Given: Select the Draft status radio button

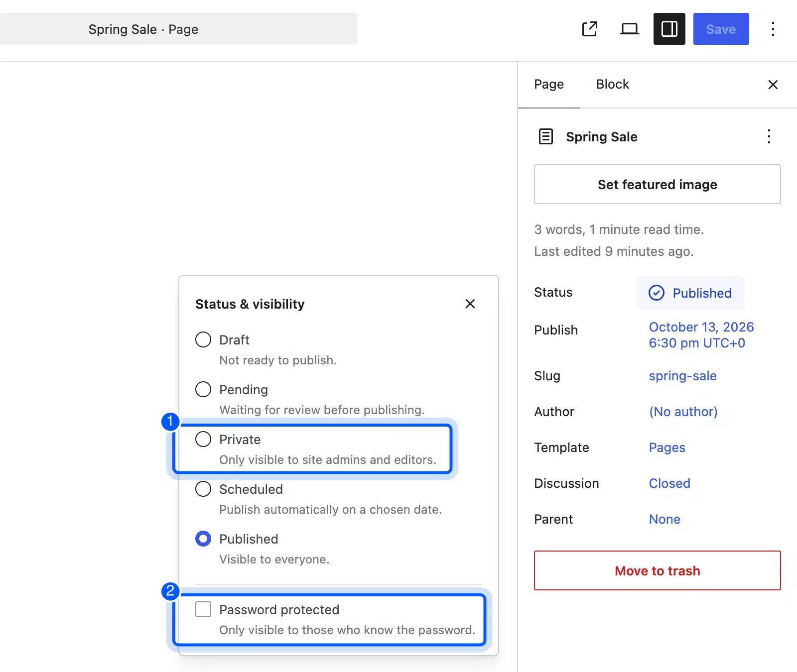Looking at the screenshot, I should click(x=203, y=339).
